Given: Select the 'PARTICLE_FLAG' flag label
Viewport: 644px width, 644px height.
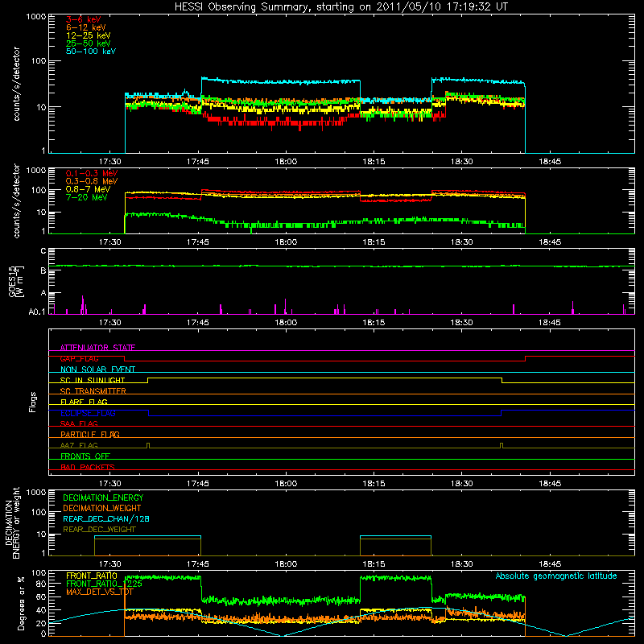Looking at the screenshot, I should click(90, 434).
